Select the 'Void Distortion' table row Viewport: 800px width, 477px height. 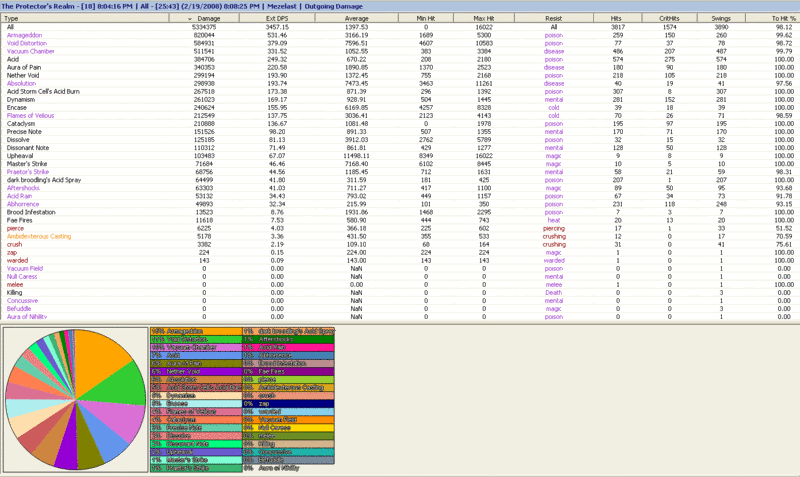coord(400,43)
